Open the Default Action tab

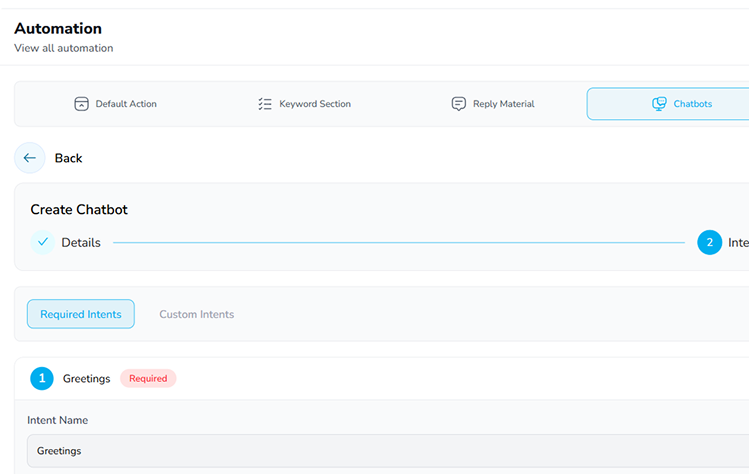(116, 104)
